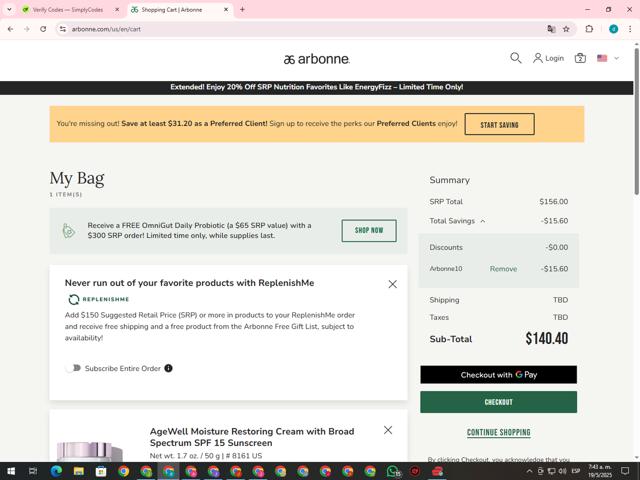Open the search magnifier icon on Arbonne
This screenshot has height=480, width=640.
click(516, 58)
